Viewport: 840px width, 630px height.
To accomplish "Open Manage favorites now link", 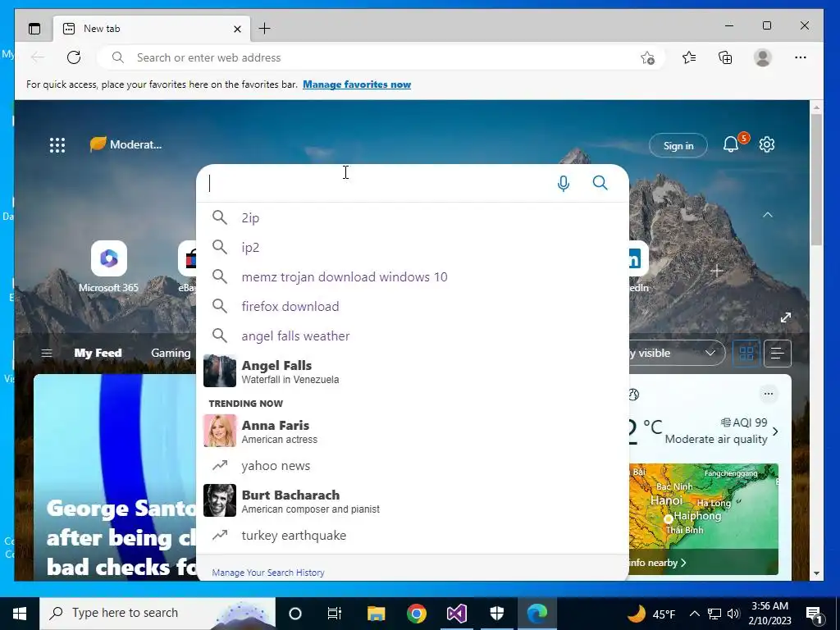I will coord(357,84).
